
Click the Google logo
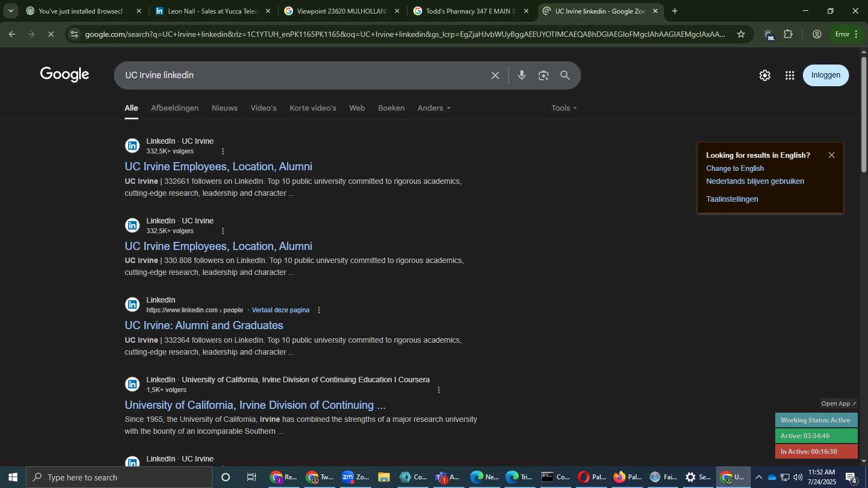tap(65, 75)
